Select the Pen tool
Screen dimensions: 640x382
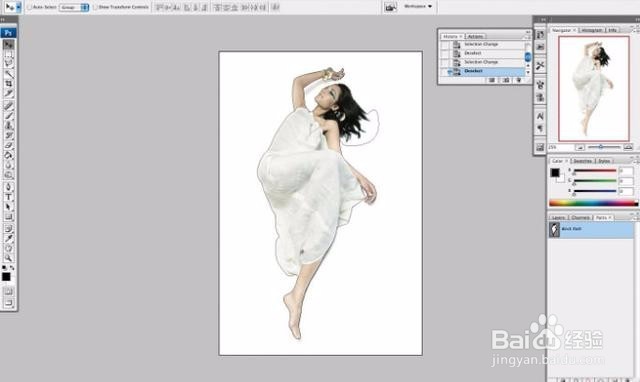(x=9, y=187)
